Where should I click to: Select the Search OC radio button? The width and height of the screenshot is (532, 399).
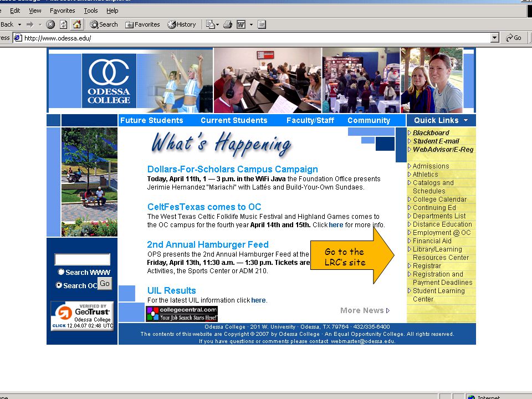[59, 285]
